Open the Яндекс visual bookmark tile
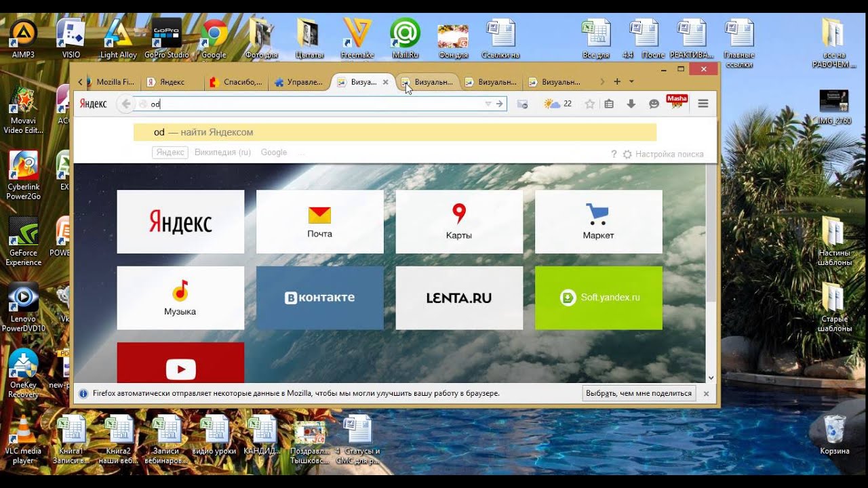 tap(180, 222)
